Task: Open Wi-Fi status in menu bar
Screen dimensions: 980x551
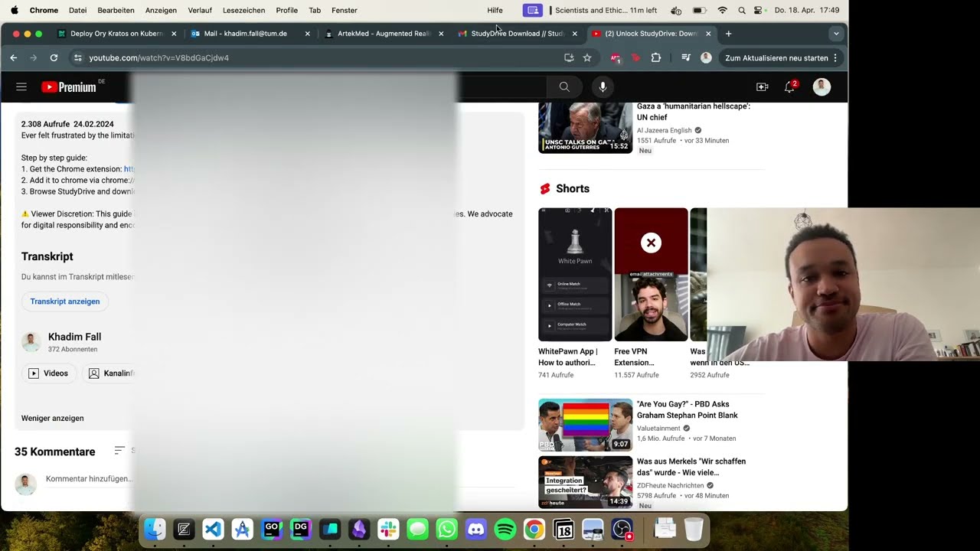Action: point(722,10)
